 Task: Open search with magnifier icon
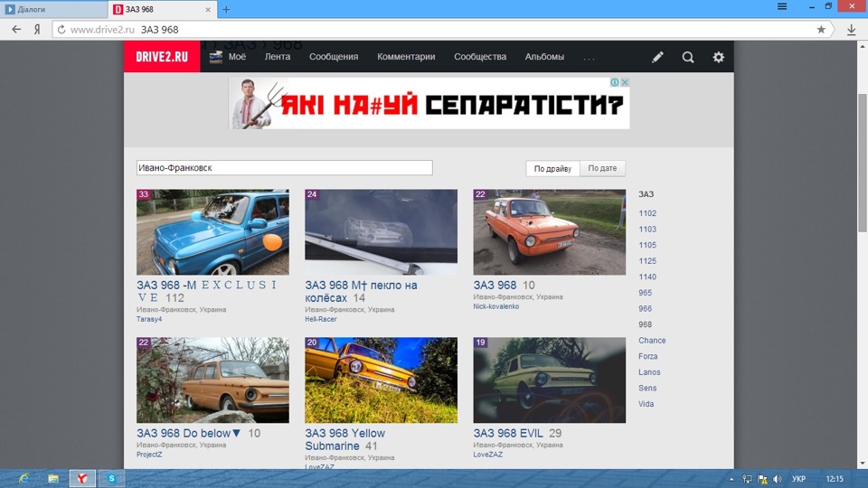687,57
